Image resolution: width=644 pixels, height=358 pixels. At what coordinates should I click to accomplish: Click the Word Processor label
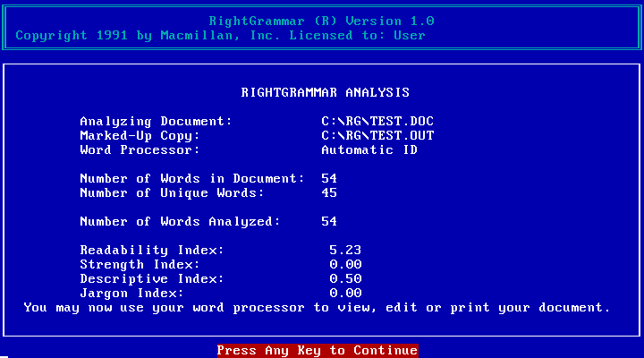[140, 150]
